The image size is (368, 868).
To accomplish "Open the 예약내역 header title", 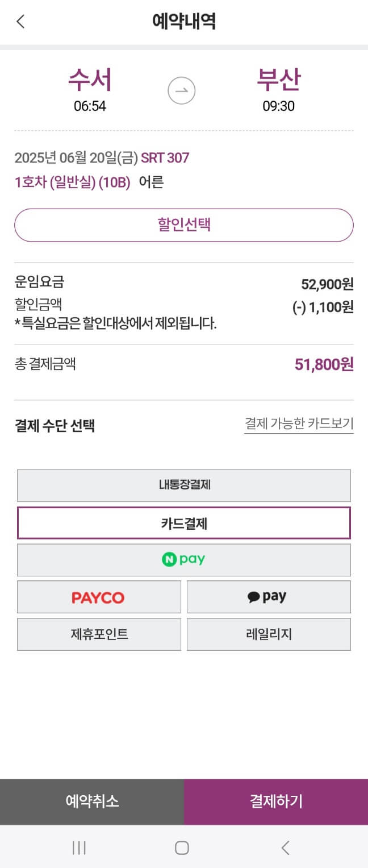I will (183, 21).
